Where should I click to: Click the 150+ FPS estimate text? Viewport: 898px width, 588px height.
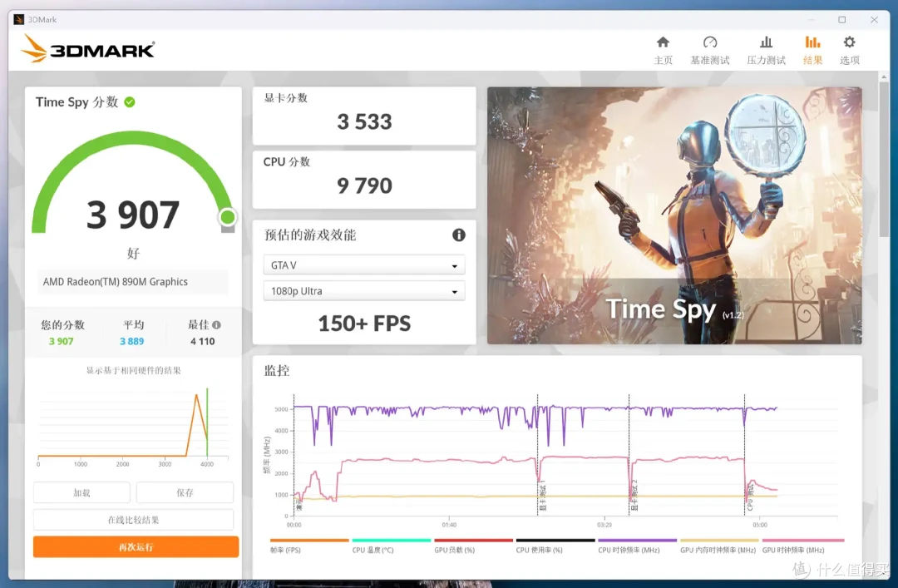pyautogui.click(x=364, y=324)
